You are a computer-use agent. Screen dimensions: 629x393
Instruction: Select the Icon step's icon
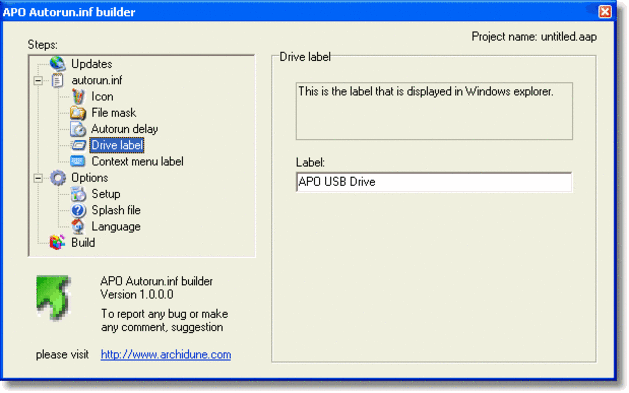(78, 97)
